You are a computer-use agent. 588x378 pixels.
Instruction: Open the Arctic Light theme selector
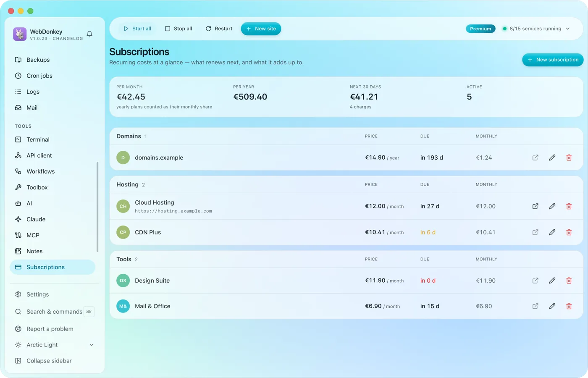[55, 345]
